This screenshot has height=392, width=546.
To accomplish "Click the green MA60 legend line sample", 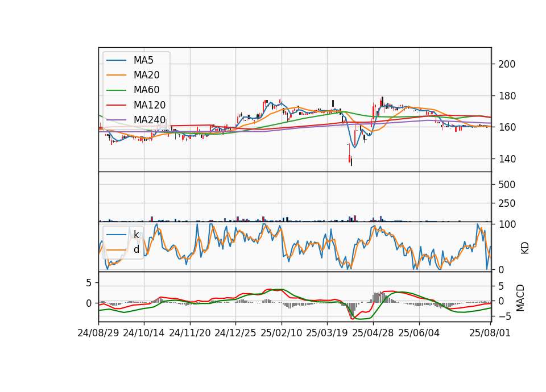I will [x=116, y=90].
